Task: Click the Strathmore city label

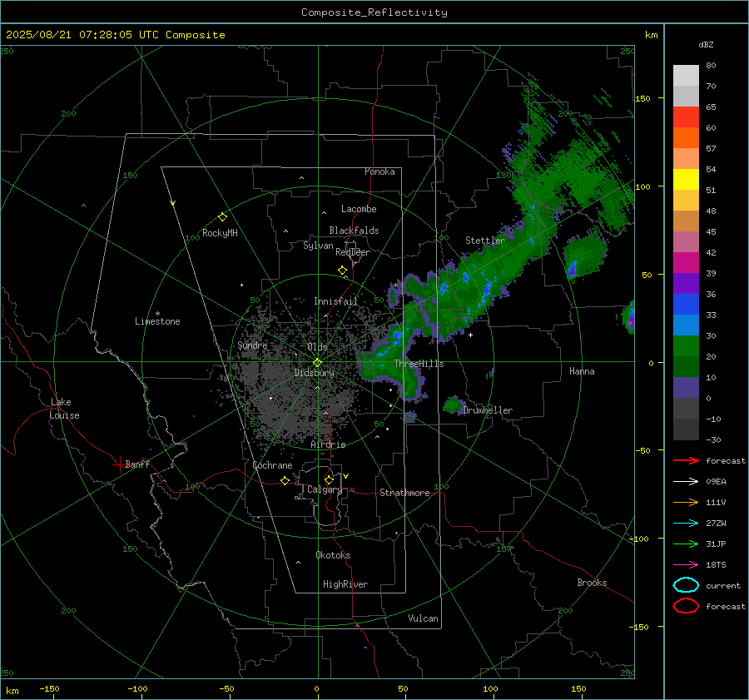Action: 404,493
